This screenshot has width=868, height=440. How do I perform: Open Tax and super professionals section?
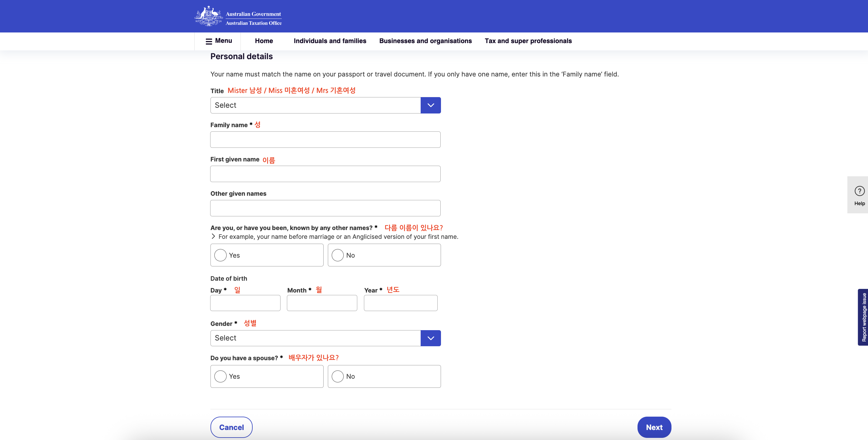click(528, 41)
